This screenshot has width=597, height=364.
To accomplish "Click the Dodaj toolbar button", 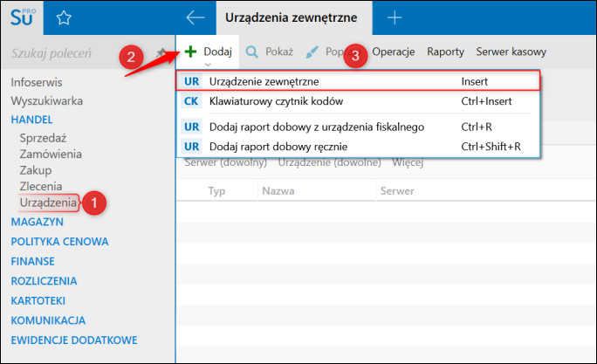I will point(208,52).
